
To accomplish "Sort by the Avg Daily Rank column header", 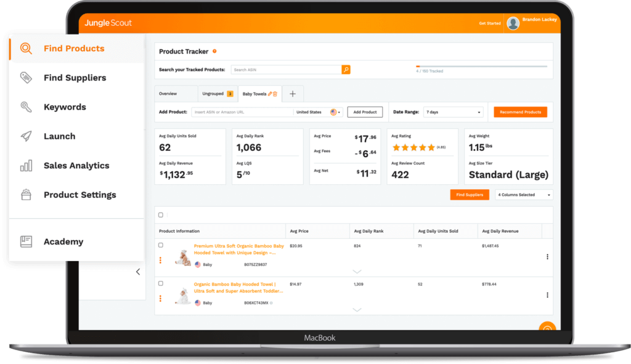I will (x=368, y=231).
